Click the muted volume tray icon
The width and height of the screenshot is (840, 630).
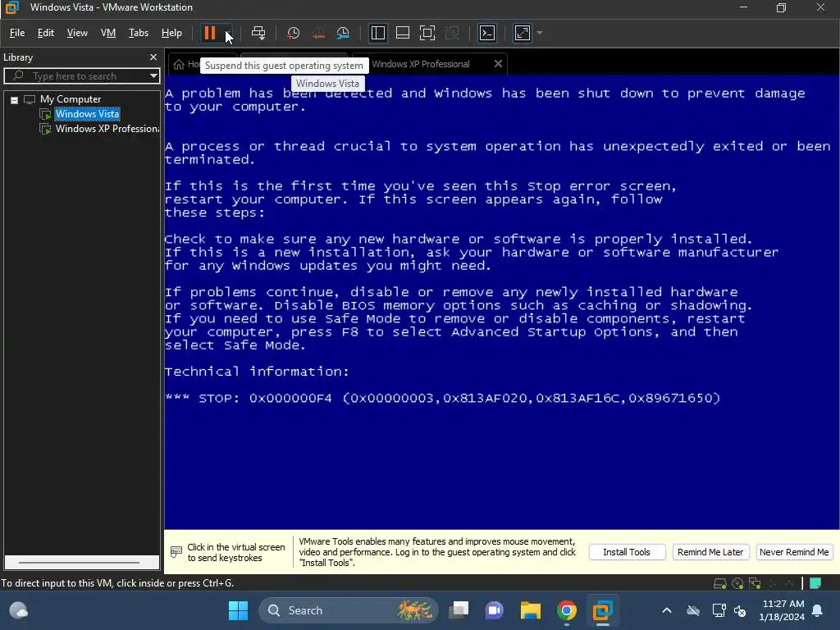[740, 610]
